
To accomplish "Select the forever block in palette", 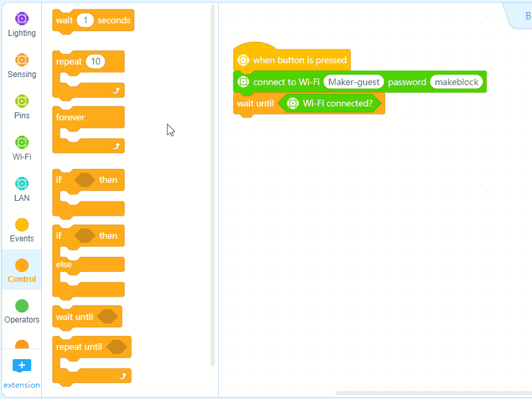I will pyautogui.click(x=88, y=130).
